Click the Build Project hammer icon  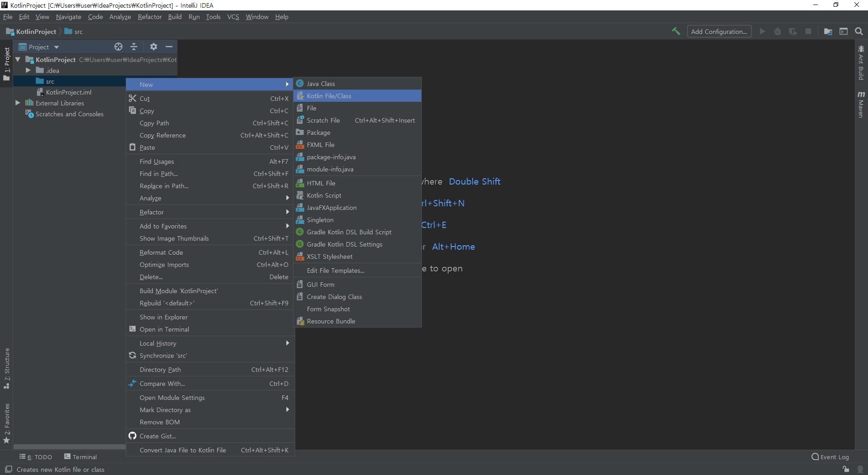676,31
